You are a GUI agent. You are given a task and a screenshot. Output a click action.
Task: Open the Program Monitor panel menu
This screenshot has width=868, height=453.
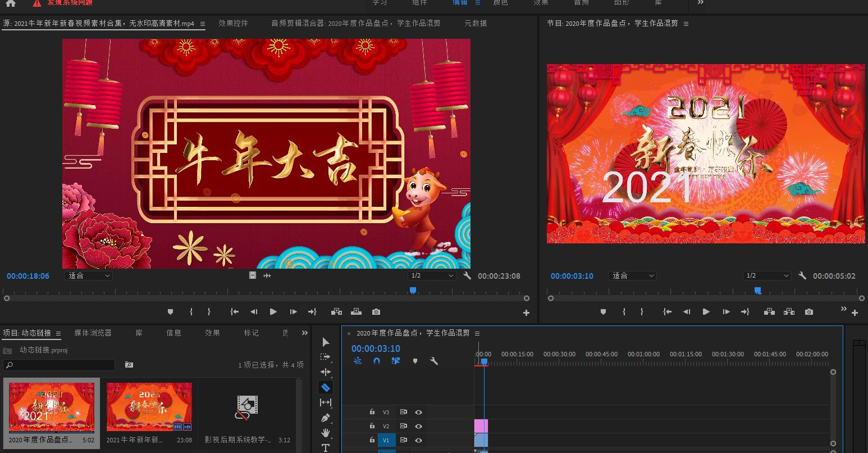coord(686,24)
